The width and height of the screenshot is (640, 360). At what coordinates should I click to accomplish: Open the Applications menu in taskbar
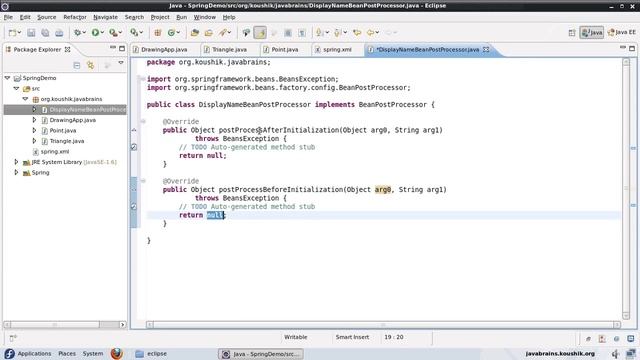[x=34, y=353]
